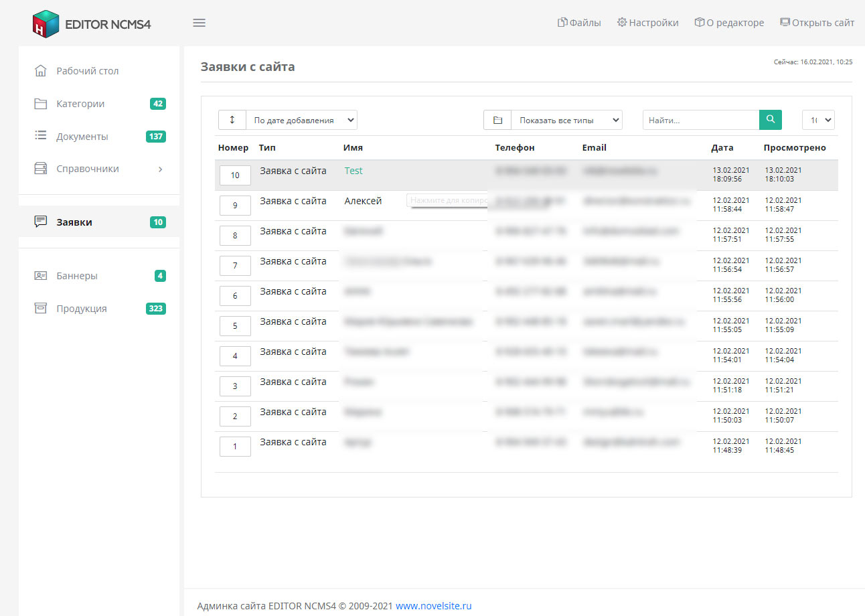The width and height of the screenshot is (865, 616).
Task: Toggle sort direction arrow button
Action: (x=232, y=120)
